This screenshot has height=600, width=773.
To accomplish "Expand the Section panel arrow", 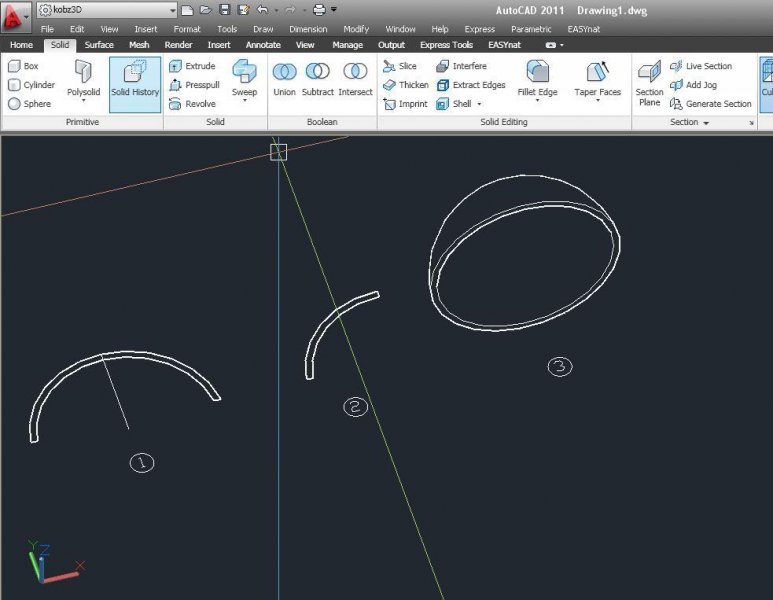I will pos(706,123).
